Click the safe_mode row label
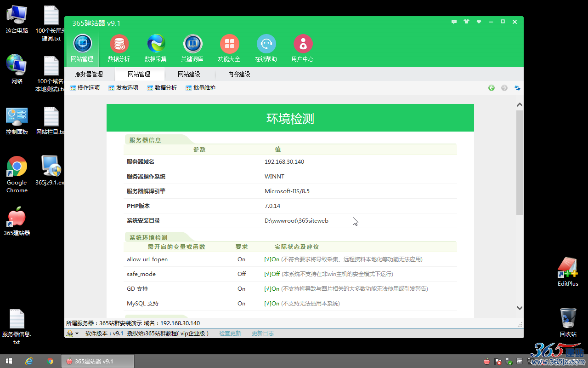588x368 pixels. pos(141,274)
